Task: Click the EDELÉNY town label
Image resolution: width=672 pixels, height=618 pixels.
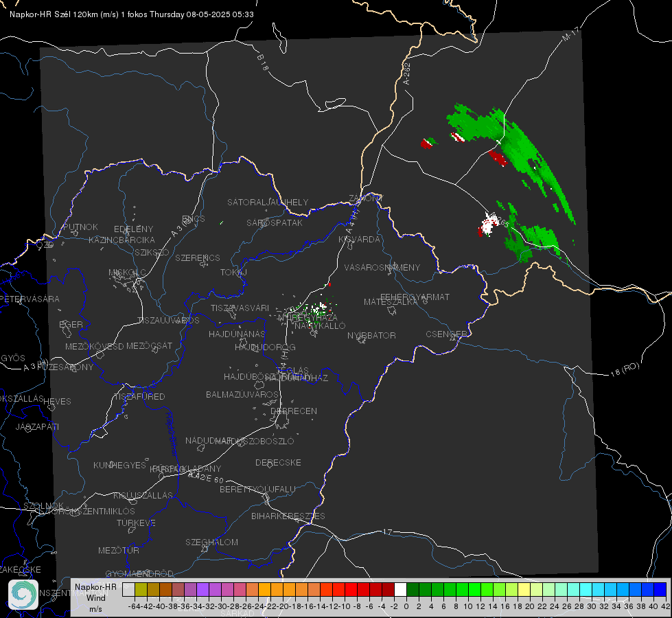Action: pyautogui.click(x=133, y=229)
